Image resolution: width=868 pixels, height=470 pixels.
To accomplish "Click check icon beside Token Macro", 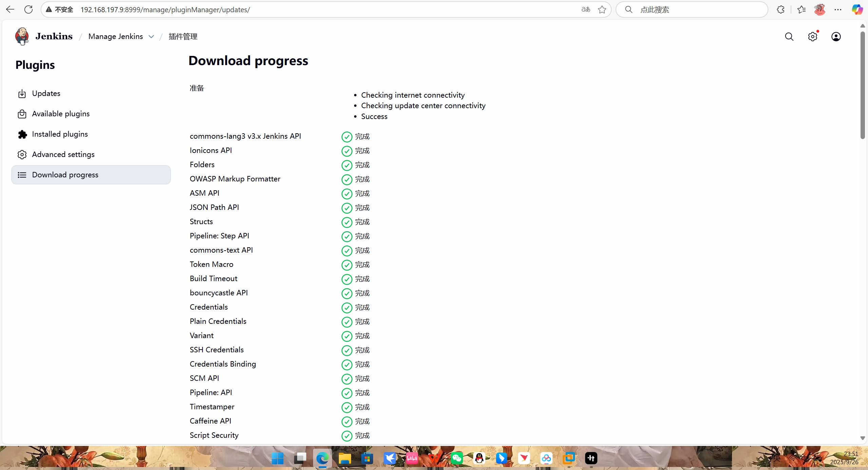I will pos(347,265).
